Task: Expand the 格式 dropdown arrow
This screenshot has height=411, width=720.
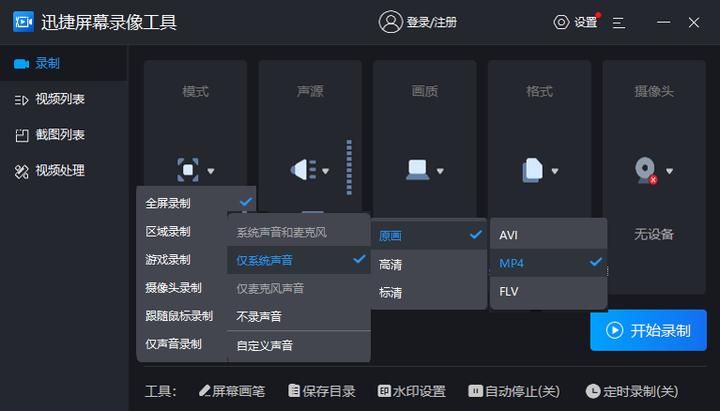Action: coord(555,171)
